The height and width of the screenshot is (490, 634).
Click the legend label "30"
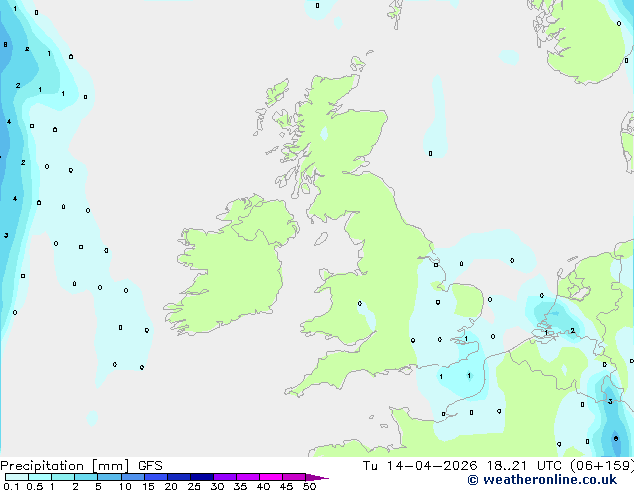217,486
